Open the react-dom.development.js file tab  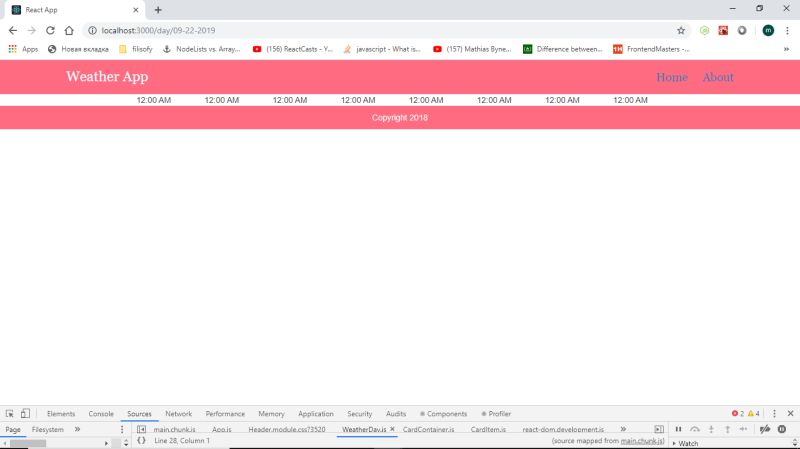coord(563,430)
